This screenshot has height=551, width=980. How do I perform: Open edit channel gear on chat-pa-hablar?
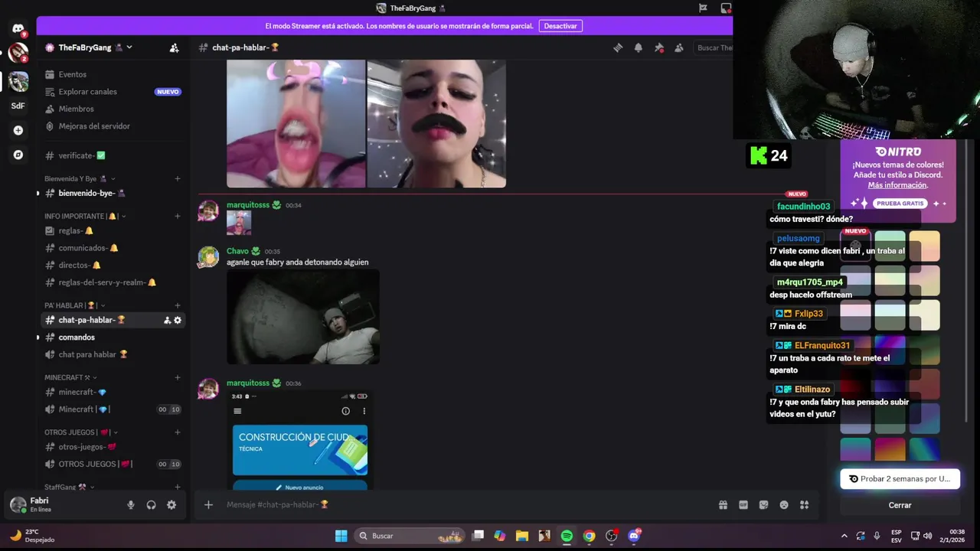coord(178,320)
